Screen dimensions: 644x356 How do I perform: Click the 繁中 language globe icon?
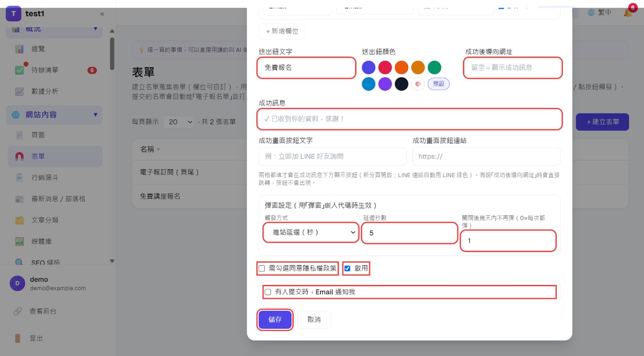click(591, 13)
